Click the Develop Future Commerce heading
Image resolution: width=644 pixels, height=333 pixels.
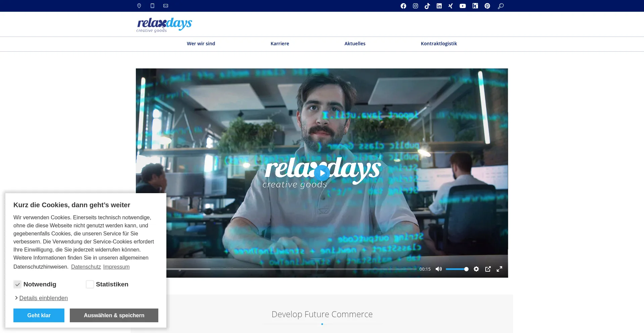(x=322, y=314)
